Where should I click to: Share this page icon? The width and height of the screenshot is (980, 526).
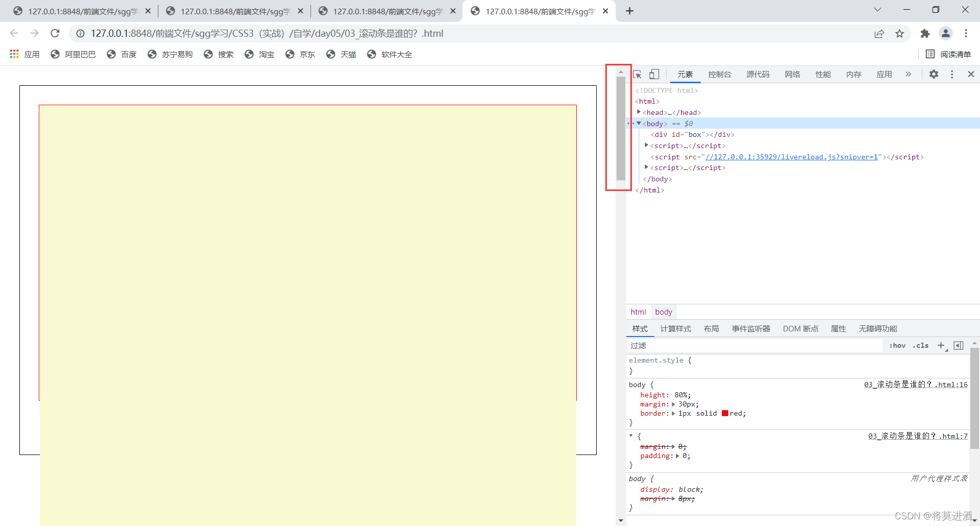tap(879, 34)
